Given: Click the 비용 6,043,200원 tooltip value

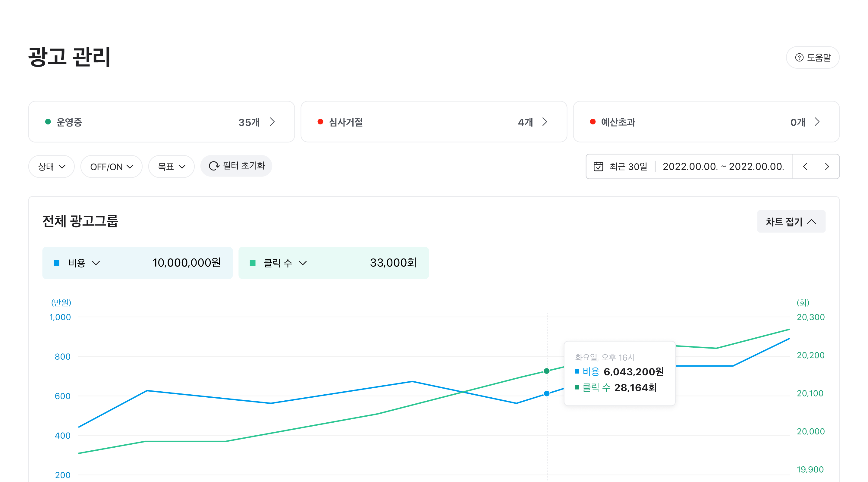Looking at the screenshot, I should click(619, 371).
